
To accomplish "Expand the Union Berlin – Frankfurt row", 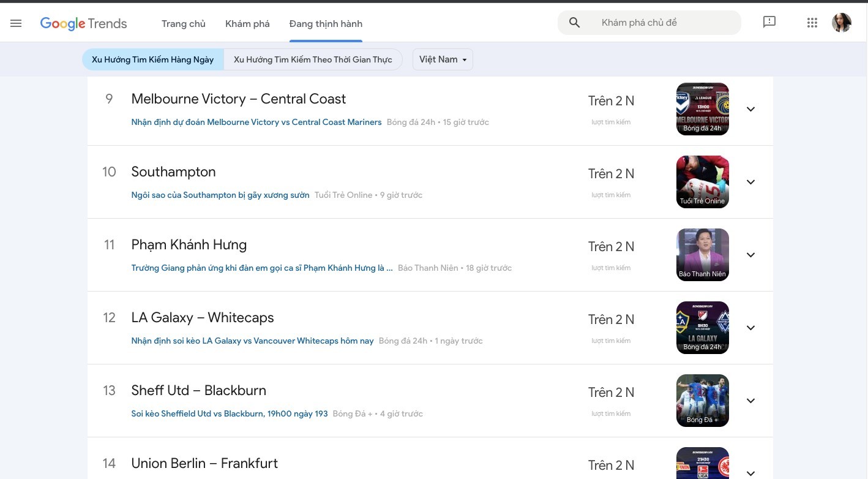I will coord(750,473).
